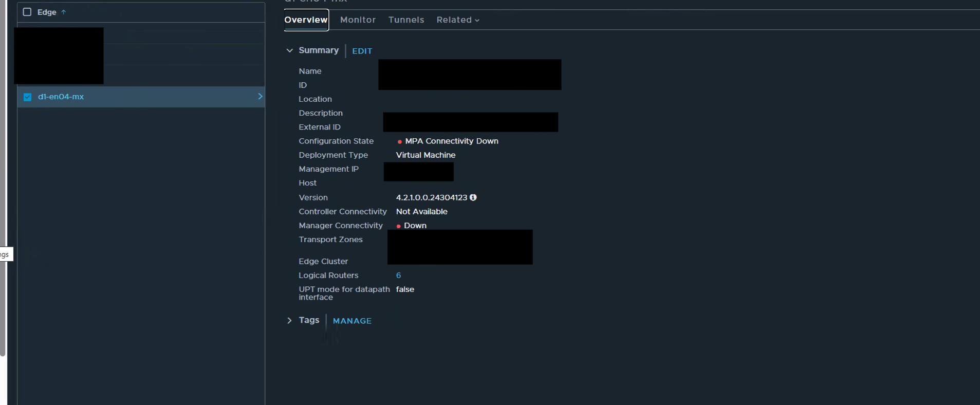The width and height of the screenshot is (980, 405).
Task: Select the Overview tab
Action: coord(306,20)
